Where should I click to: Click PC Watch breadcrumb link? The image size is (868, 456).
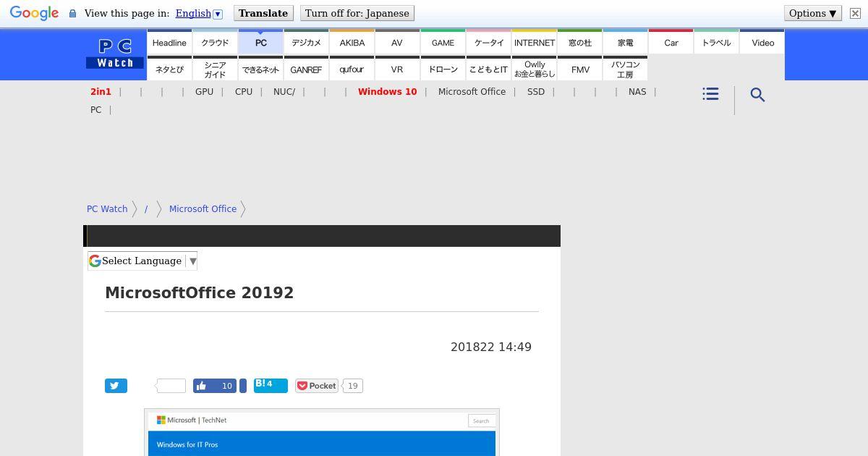(x=107, y=208)
